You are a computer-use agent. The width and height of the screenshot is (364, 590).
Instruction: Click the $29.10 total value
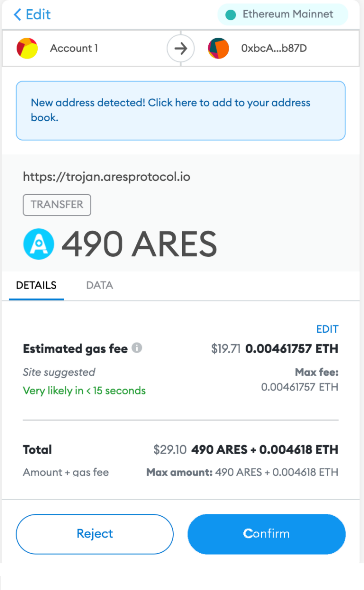(170, 450)
